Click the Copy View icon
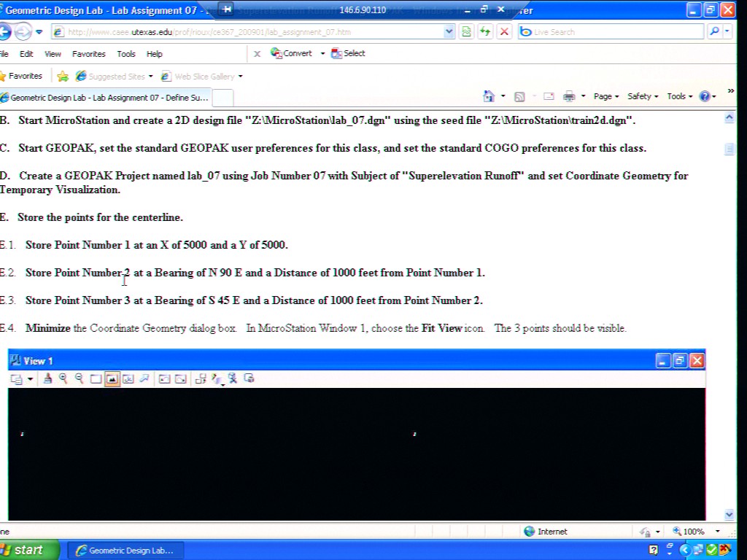The width and height of the screenshot is (747, 560). point(200,379)
